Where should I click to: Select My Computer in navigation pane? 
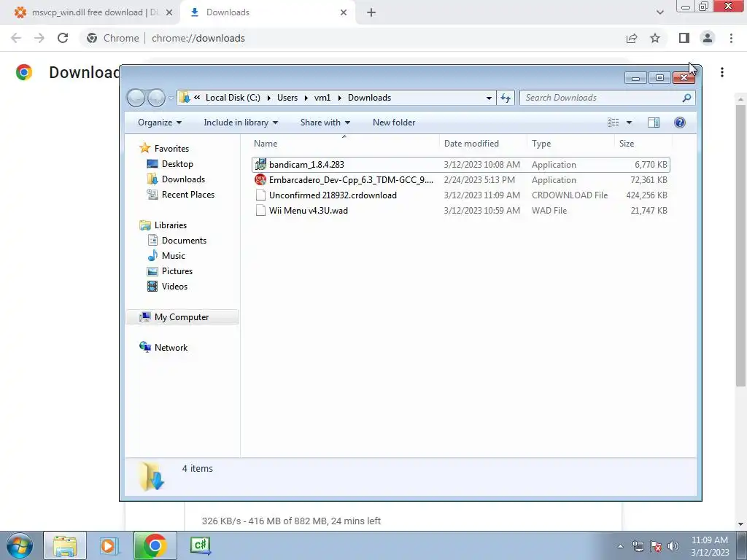click(182, 317)
